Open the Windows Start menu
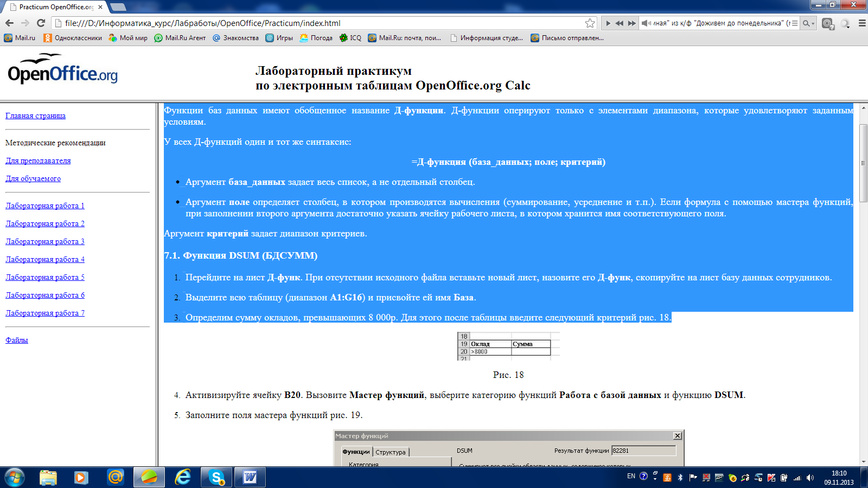The height and width of the screenshot is (488, 868). (x=14, y=477)
